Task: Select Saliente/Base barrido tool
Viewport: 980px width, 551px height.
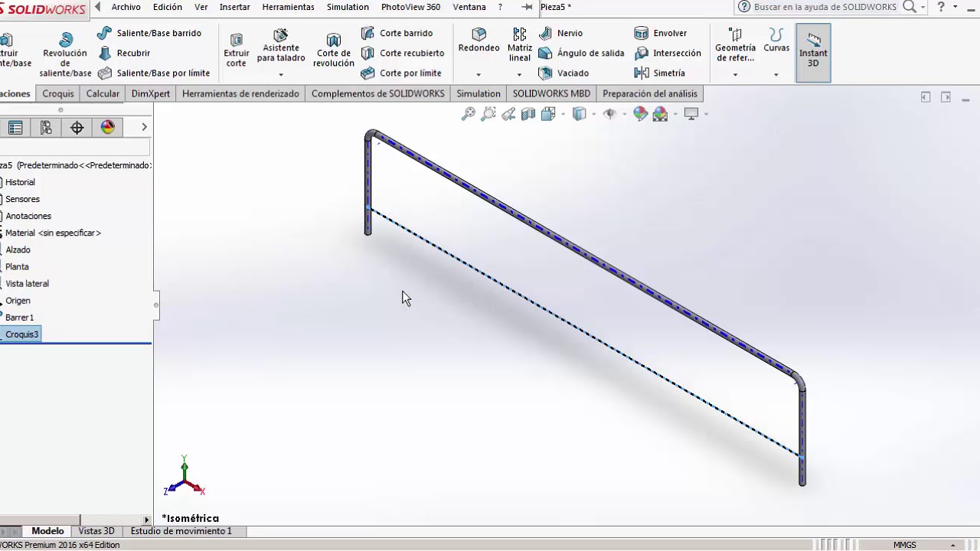Action: (150, 33)
